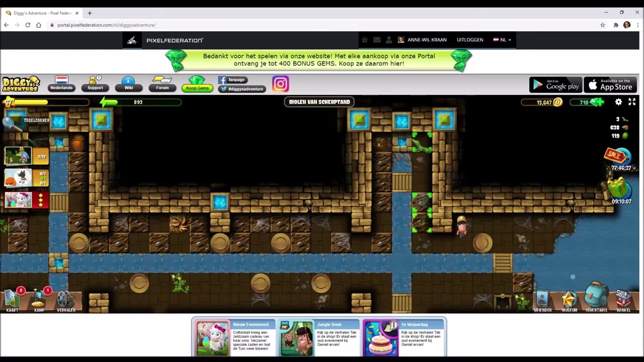Open the Nieuw Evenement news card
Image resolution: width=644 pixels, height=362 pixels.
click(x=235, y=337)
